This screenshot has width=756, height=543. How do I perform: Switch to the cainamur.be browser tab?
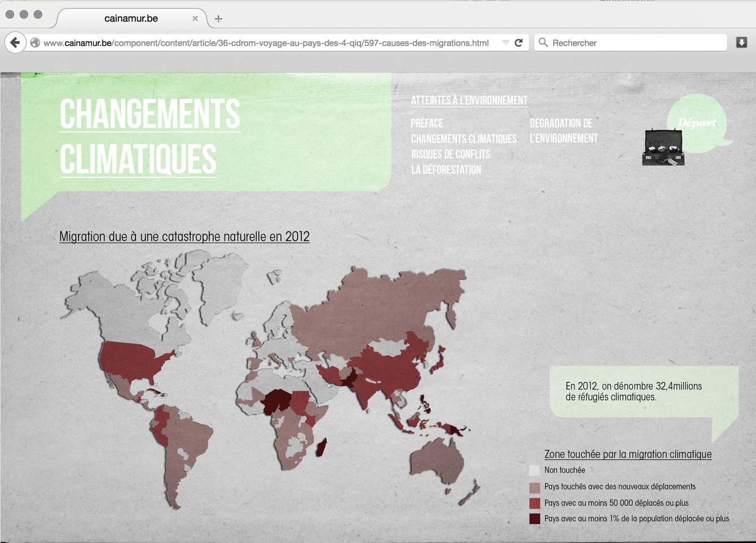pyautogui.click(x=132, y=18)
